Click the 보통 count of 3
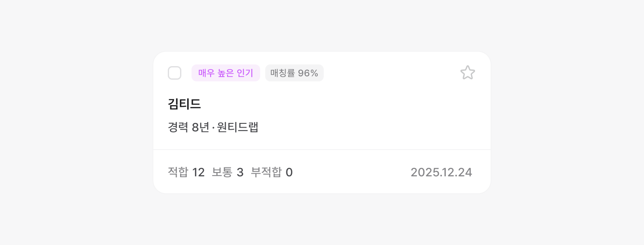The height and width of the screenshot is (245, 644). 240,172
